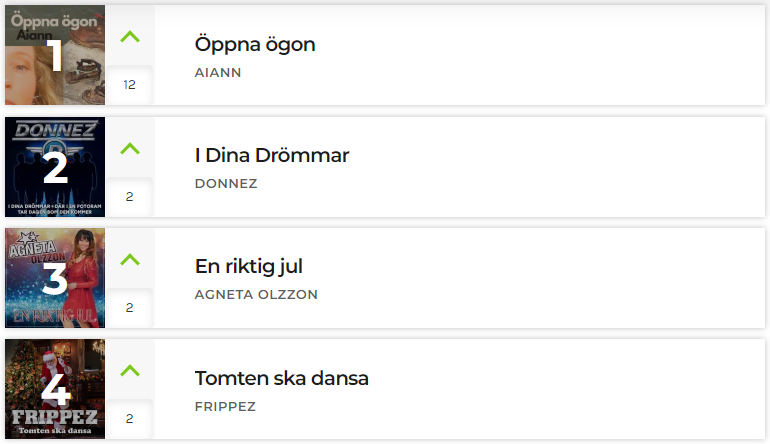
Task: Open artist name FRIPPEZ
Action: point(225,407)
